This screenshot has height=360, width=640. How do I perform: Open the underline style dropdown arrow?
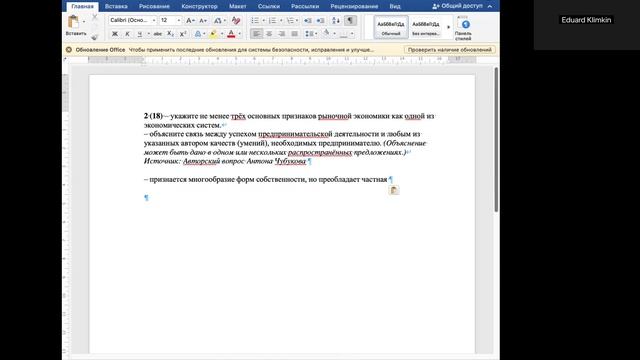coord(148,34)
